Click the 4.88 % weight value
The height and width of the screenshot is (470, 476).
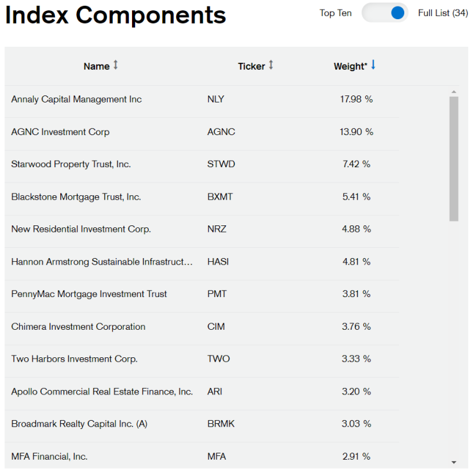pyautogui.click(x=356, y=229)
